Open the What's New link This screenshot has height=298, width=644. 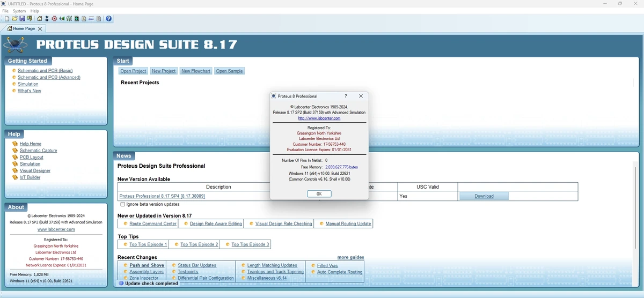tap(30, 91)
